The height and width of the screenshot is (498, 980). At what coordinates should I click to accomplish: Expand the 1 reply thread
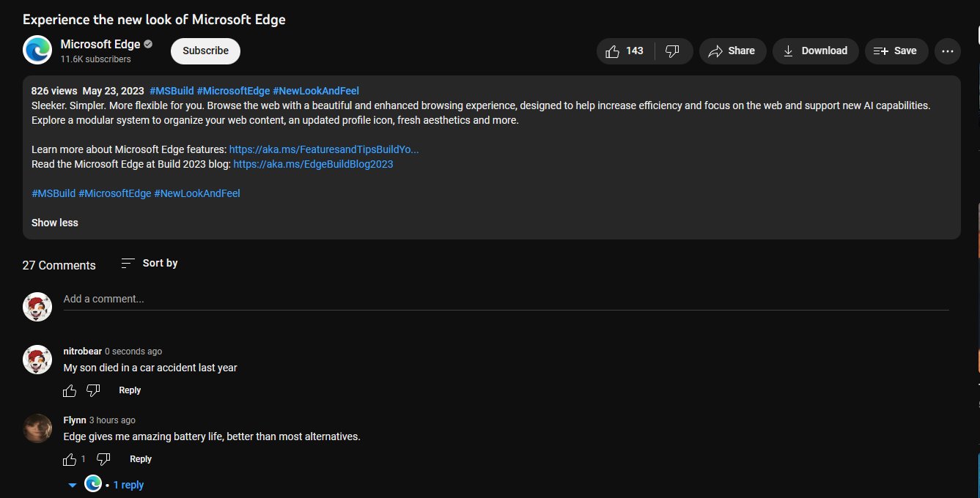[128, 485]
